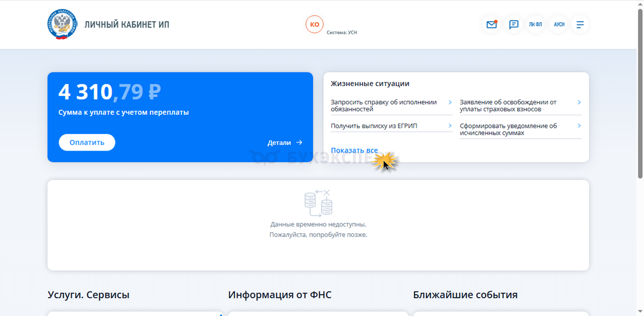Expand Запросить справку об исполнении обязанностей chevron

tap(450, 102)
